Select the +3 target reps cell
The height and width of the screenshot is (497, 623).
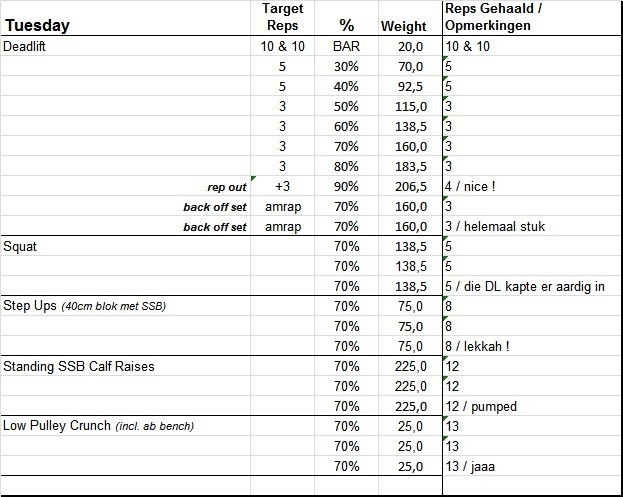click(282, 187)
